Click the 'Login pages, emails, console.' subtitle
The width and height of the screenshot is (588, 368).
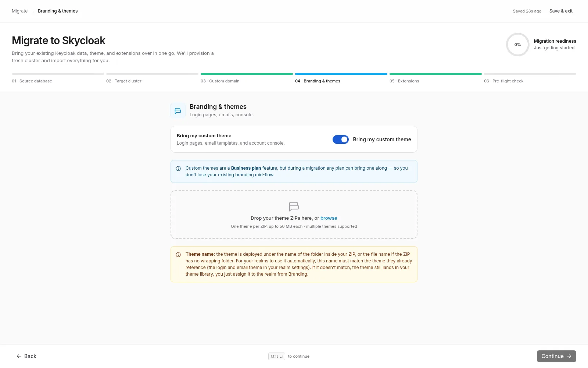[x=222, y=115]
